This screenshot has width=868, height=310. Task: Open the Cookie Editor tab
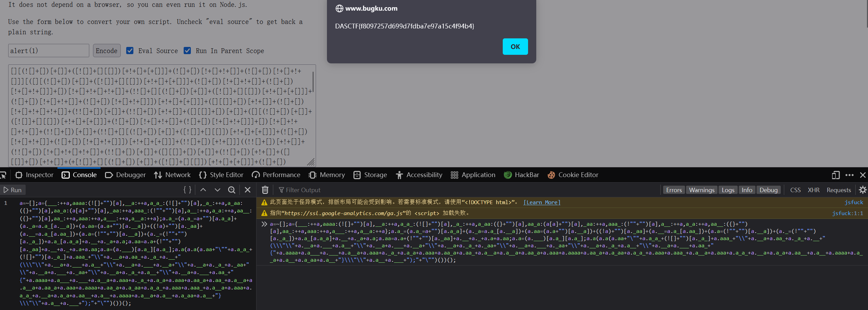(x=573, y=175)
